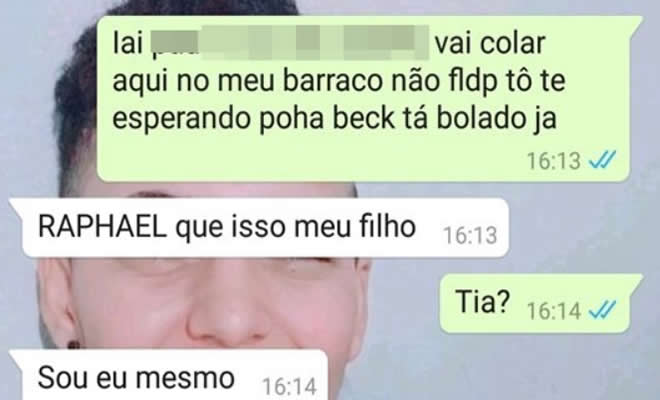
Task: Click the blue read ticks beside Tia?
Action: pos(602,310)
